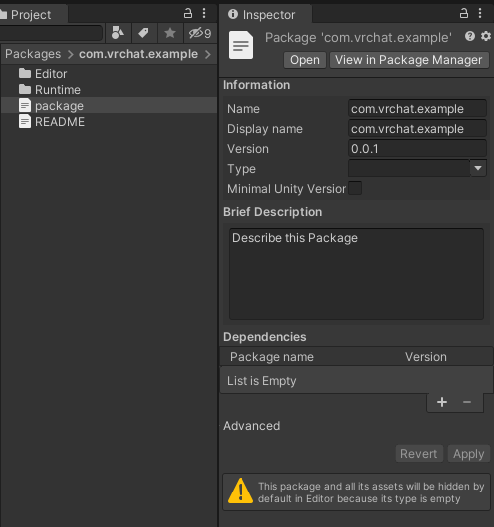The image size is (494, 527).
Task: Lock the Project panel
Action: coord(188,13)
